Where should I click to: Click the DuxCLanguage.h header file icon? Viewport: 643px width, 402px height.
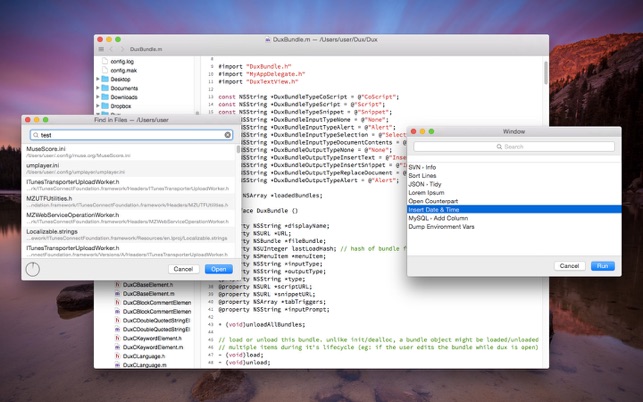(x=118, y=356)
